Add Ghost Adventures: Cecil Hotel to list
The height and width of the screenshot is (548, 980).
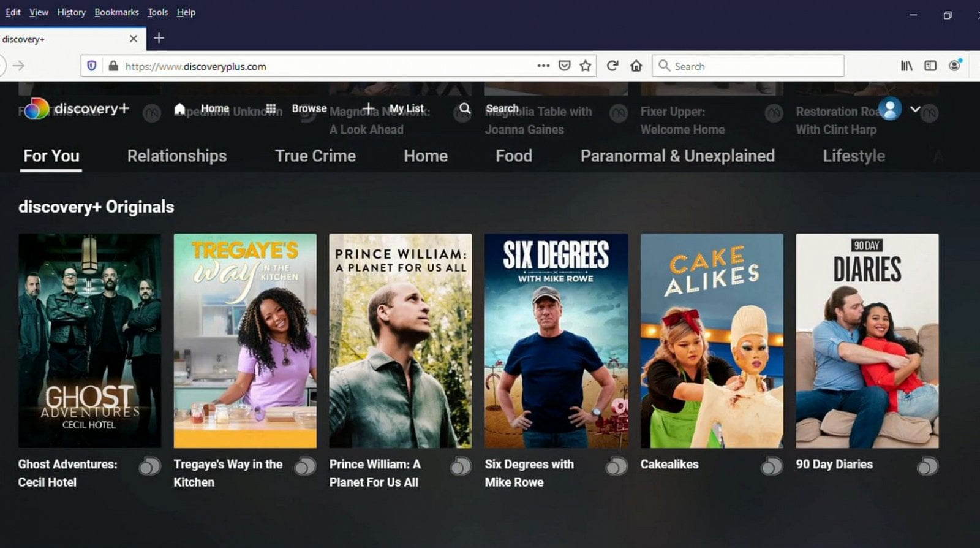(x=149, y=466)
